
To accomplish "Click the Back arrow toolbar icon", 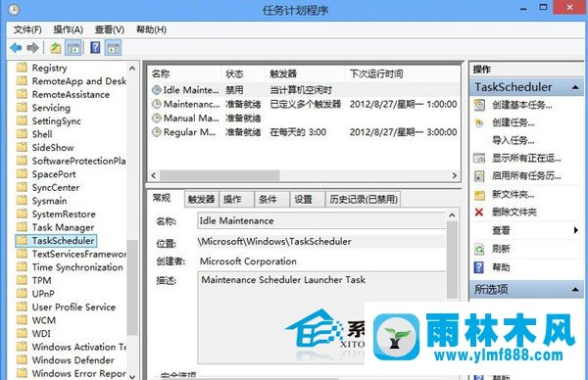I will [x=16, y=48].
